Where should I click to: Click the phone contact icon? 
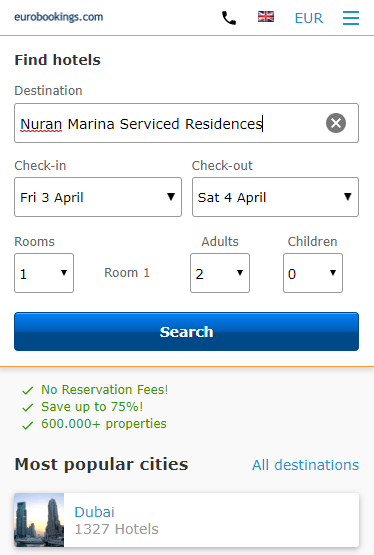coord(229,18)
